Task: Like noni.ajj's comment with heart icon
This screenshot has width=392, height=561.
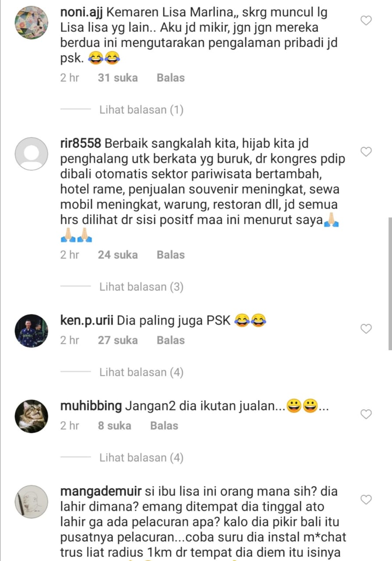Action: (366, 20)
